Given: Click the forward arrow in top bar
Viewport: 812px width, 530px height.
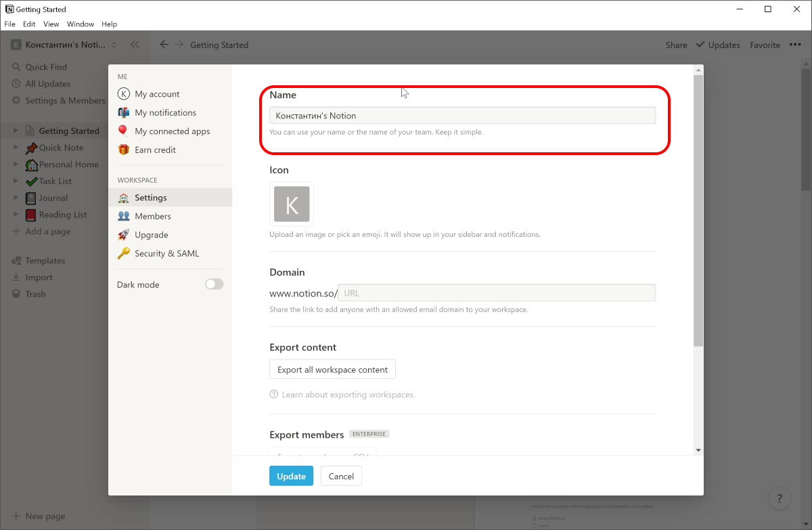Looking at the screenshot, I should click(179, 45).
